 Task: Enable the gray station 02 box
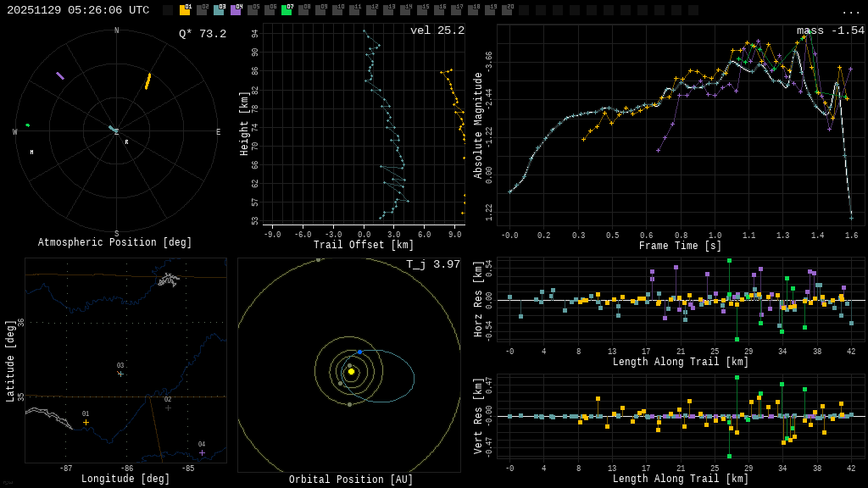(x=202, y=10)
